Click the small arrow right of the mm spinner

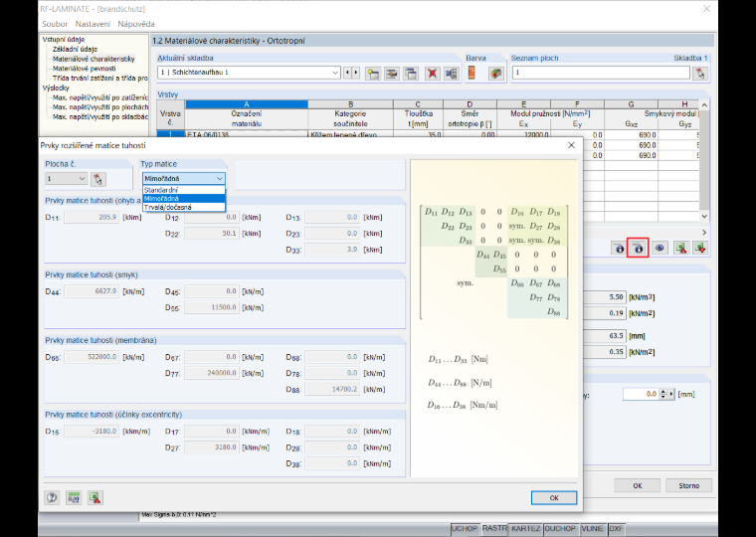(x=671, y=395)
